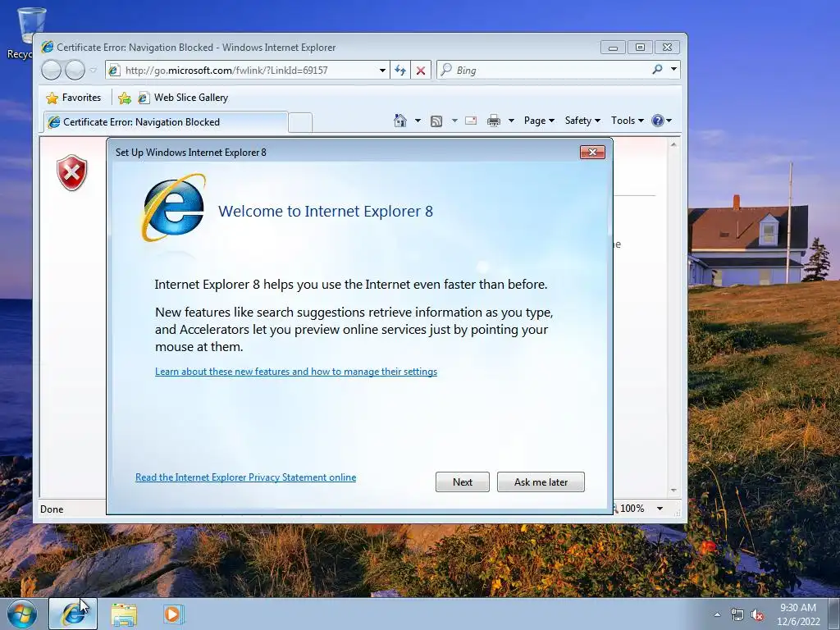
Task: Expand Feeds dropdown arrow
Action: pyautogui.click(x=454, y=121)
